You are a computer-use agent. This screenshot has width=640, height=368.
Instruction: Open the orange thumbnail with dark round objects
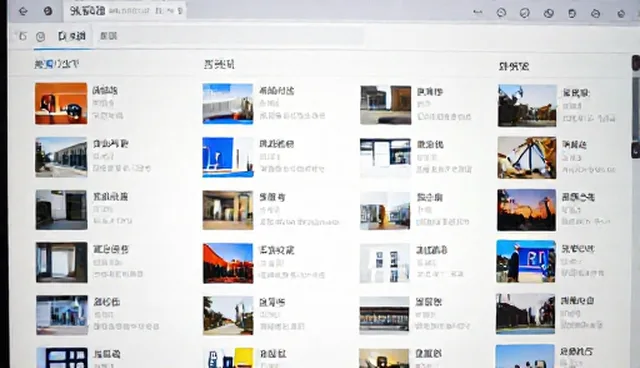61,103
